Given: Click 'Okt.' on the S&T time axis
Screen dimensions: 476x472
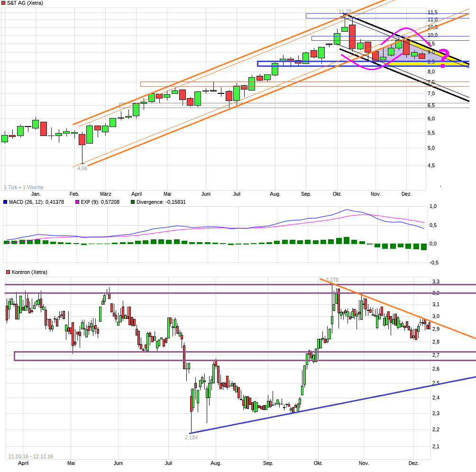Looking at the screenshot, I should pos(337,194).
